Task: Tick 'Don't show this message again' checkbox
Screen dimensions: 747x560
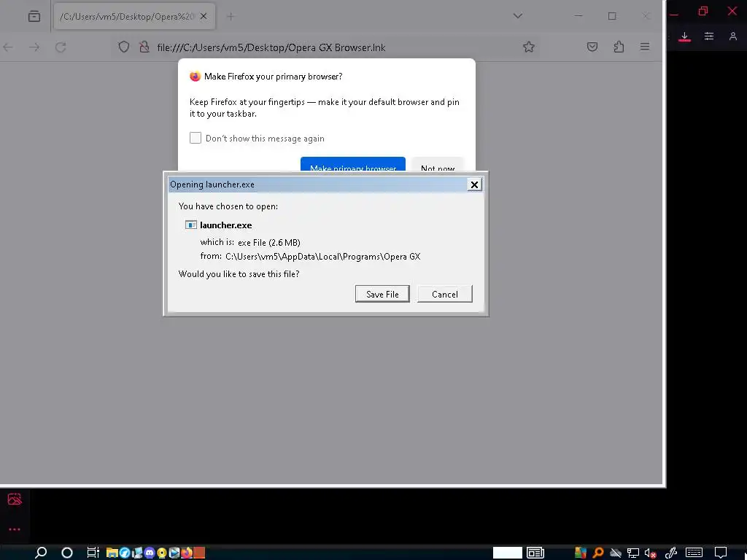Action: coord(196,138)
